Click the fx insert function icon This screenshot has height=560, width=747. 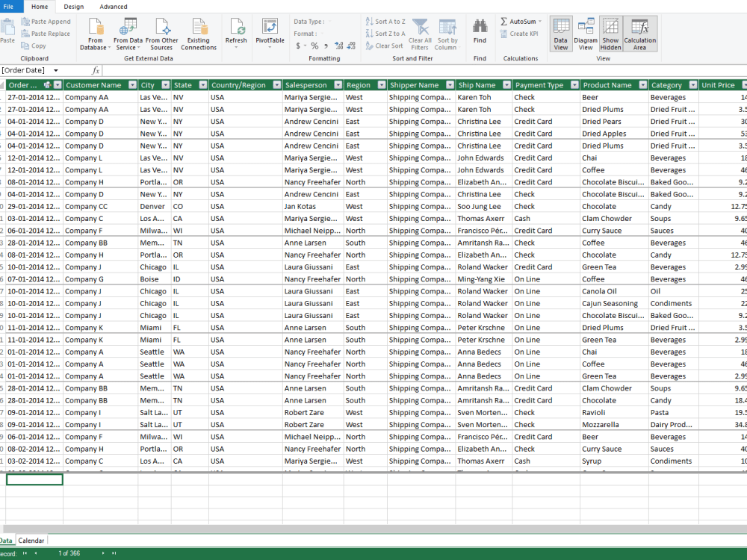click(x=96, y=70)
